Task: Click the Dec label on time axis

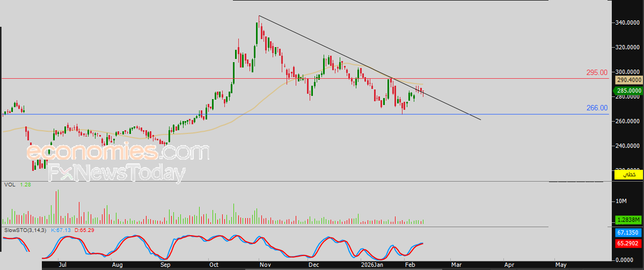Action: click(314, 265)
